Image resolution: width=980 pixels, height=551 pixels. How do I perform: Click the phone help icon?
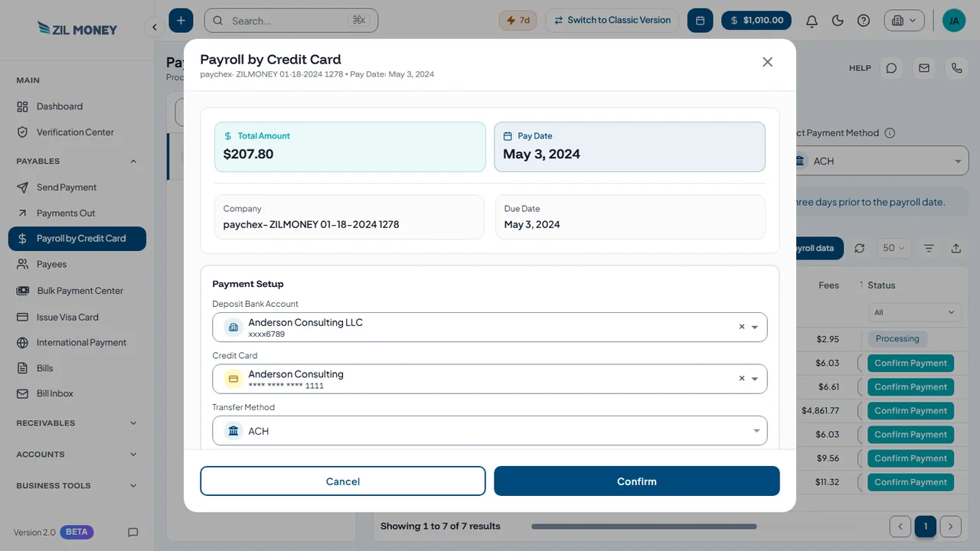point(956,68)
